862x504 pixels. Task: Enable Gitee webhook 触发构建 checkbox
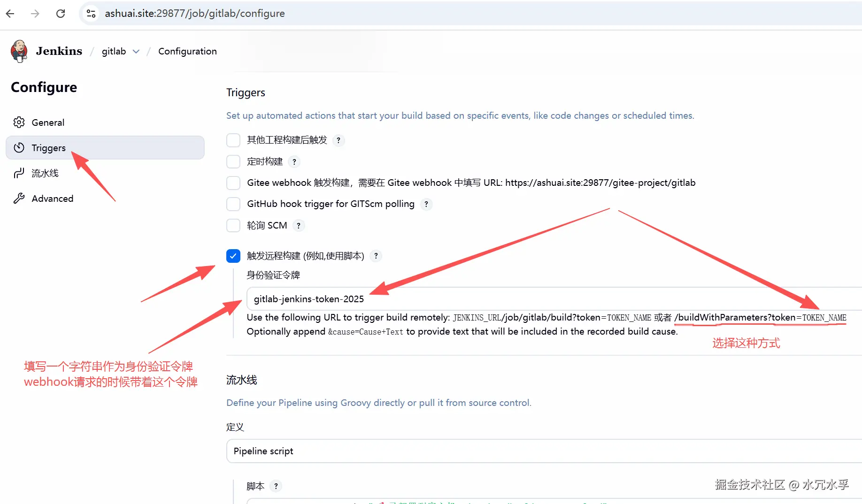[233, 183]
